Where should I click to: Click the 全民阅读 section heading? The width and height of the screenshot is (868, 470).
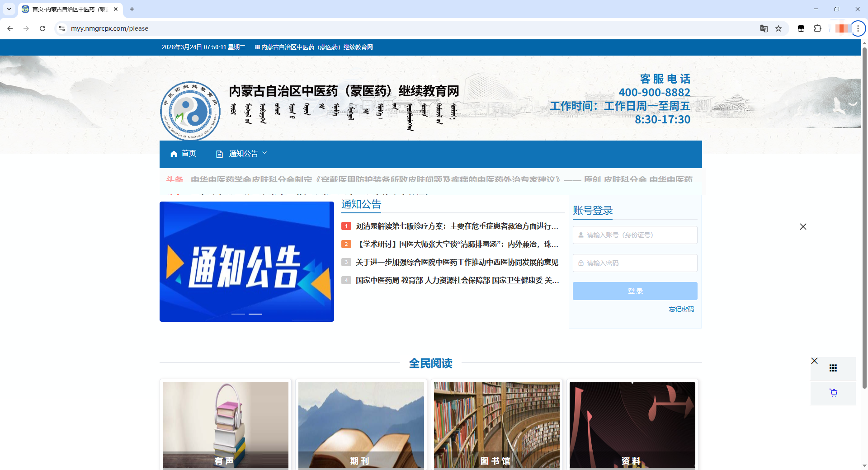431,363
